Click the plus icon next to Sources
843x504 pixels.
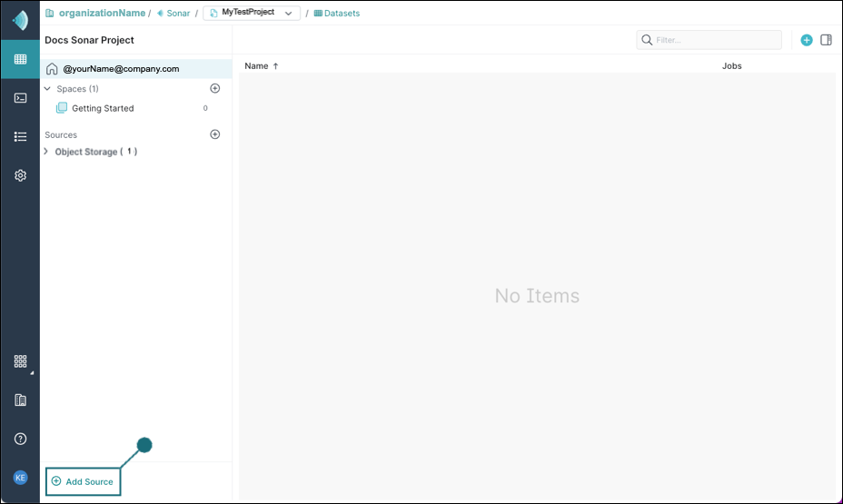click(215, 134)
